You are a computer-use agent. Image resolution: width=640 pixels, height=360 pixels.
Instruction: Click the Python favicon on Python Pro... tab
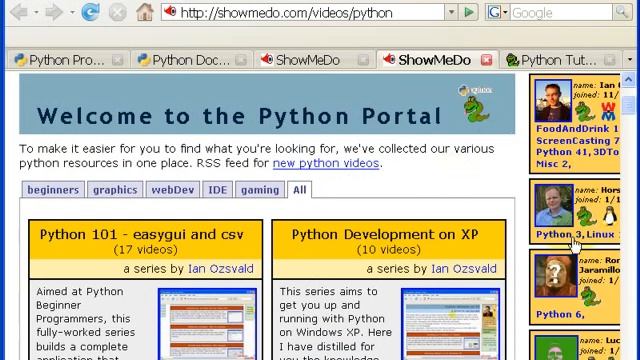20,60
